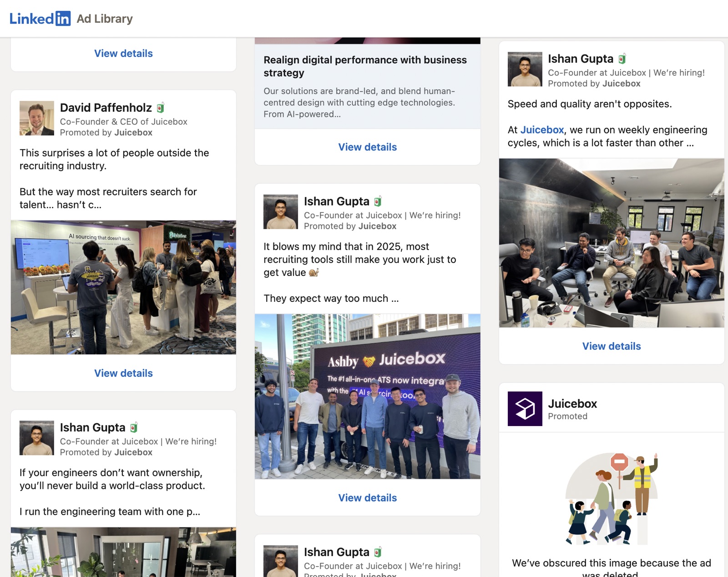Open Ishan Gupta's avatar on the 2025 recruiting tools ad
Image resolution: width=728 pixels, height=577 pixels.
tap(281, 212)
